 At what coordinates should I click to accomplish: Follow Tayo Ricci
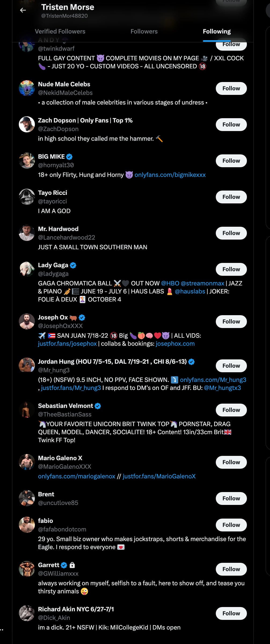click(x=231, y=197)
